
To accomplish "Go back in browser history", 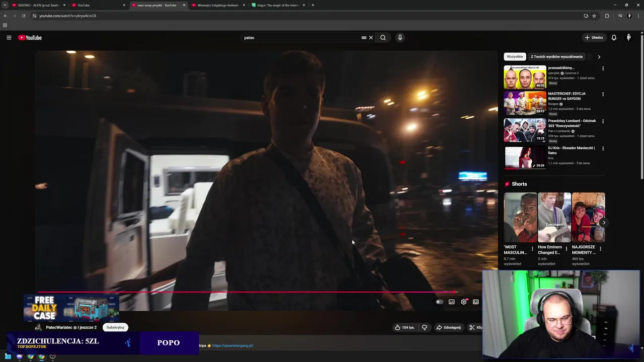I will [6, 16].
